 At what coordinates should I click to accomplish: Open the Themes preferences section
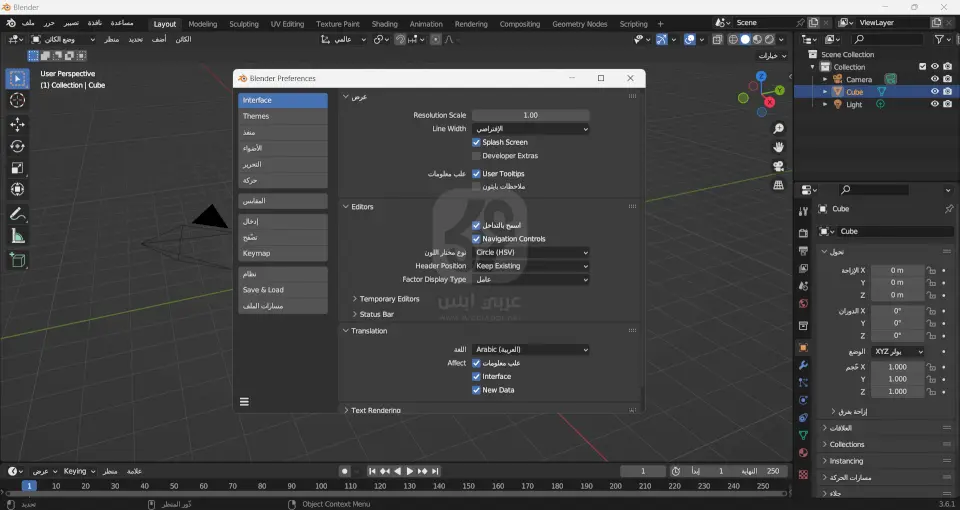click(x=283, y=116)
